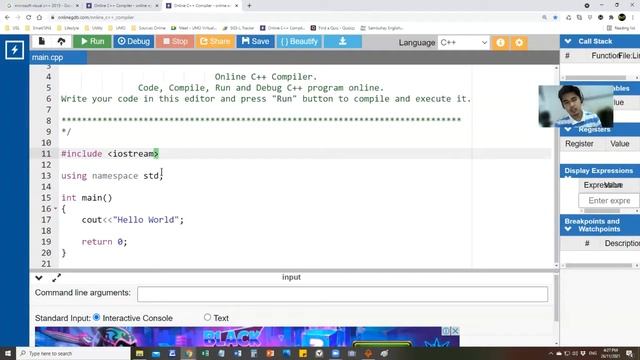Image resolution: width=640 pixels, height=360 pixels.
Task: Collapse Breakpoints and Watchpoints panel
Action: pos(568,229)
